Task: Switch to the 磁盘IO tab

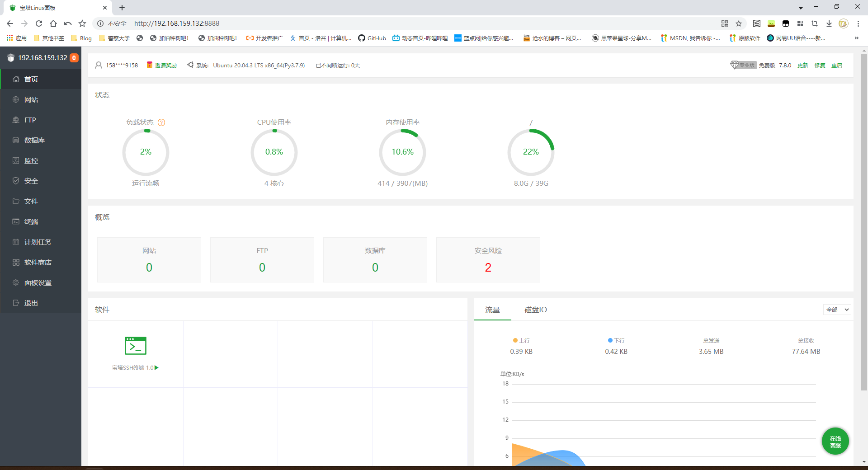Action: tap(535, 310)
